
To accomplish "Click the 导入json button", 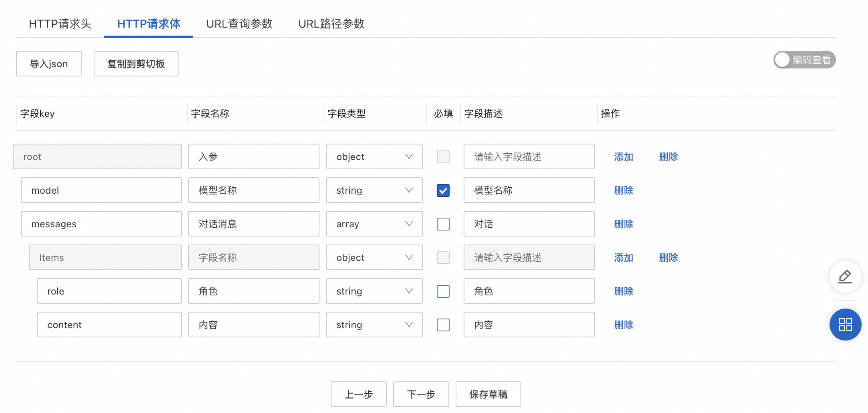I will click(x=49, y=64).
